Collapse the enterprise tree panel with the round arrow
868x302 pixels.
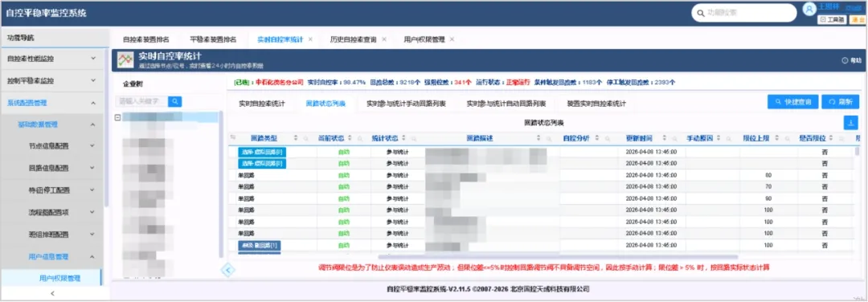point(228,269)
